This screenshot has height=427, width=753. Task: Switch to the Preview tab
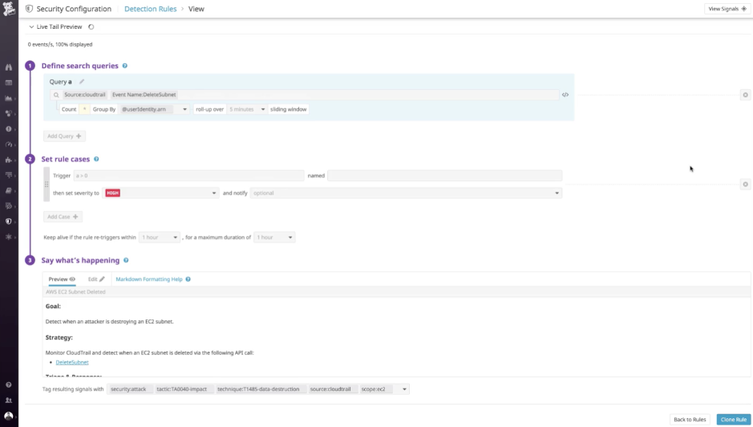point(62,279)
